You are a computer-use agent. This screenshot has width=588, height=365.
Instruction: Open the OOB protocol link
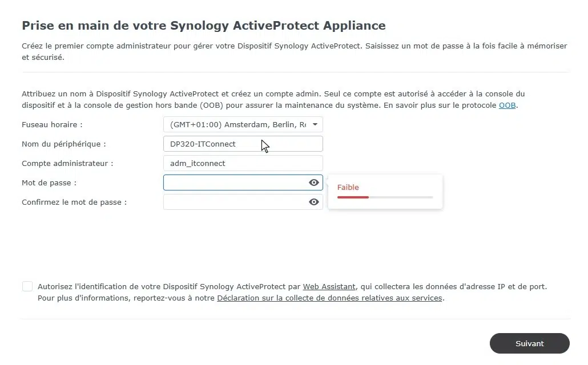tap(507, 106)
